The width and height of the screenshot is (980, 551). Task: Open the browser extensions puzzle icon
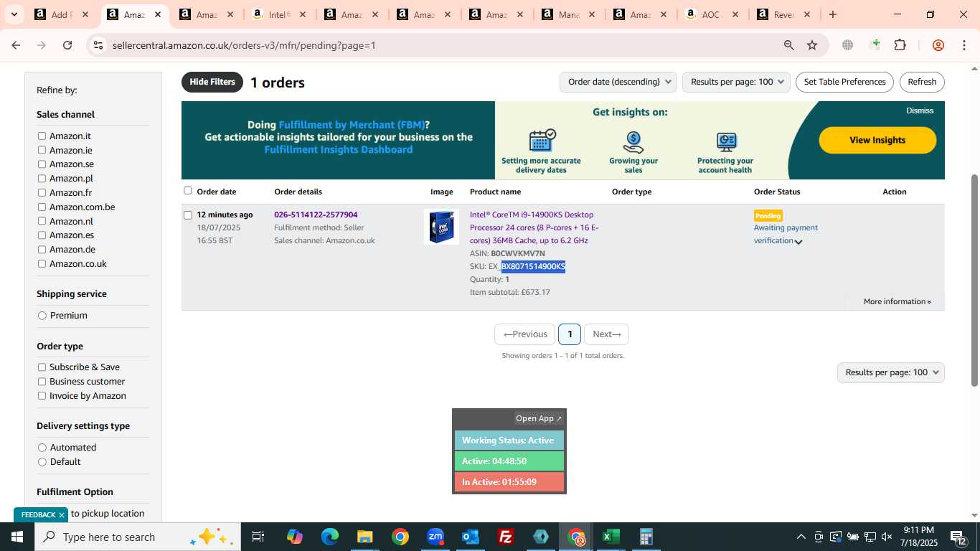point(900,45)
